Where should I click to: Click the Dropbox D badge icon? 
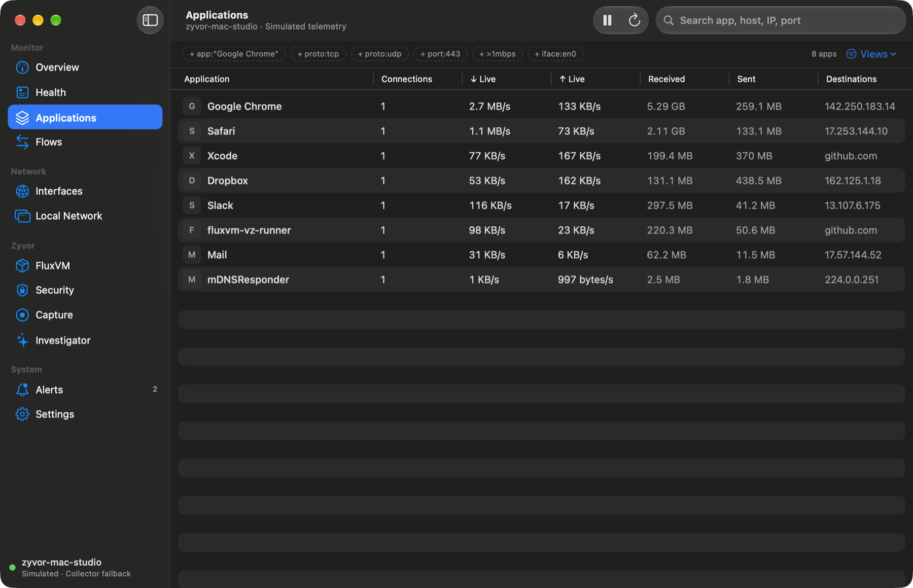(x=192, y=181)
